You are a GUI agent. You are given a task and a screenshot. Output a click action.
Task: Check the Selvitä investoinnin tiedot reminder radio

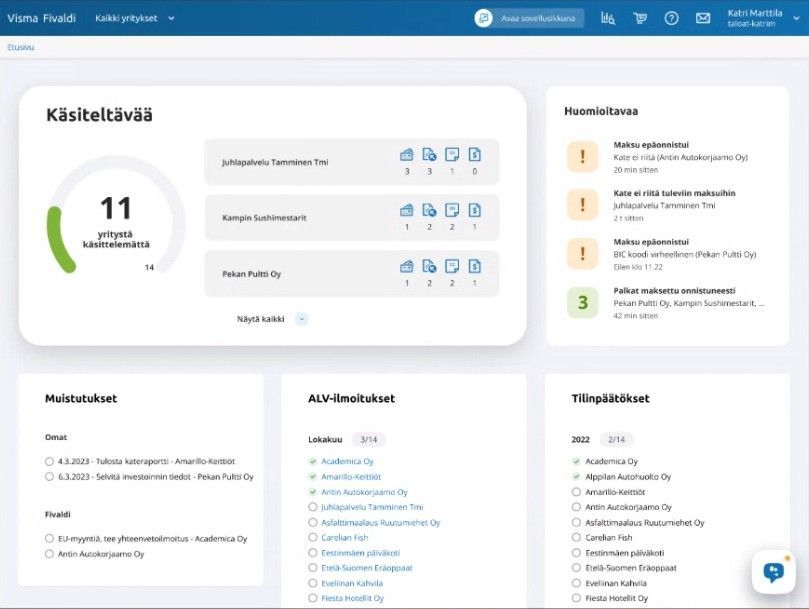pos(49,477)
